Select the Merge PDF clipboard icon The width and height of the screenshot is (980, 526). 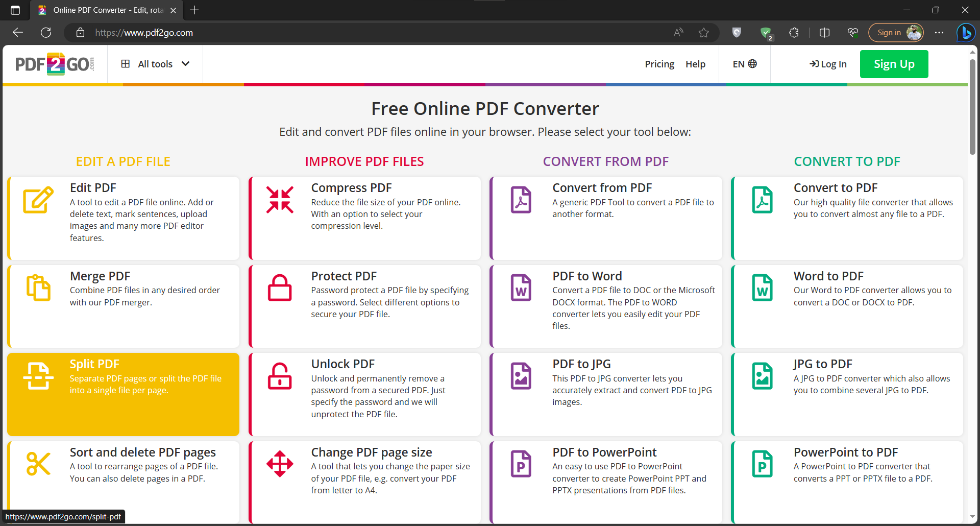point(38,288)
